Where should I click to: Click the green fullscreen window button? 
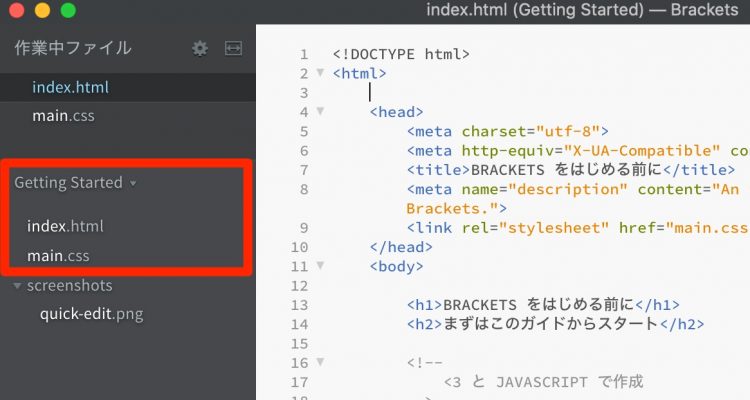click(67, 11)
